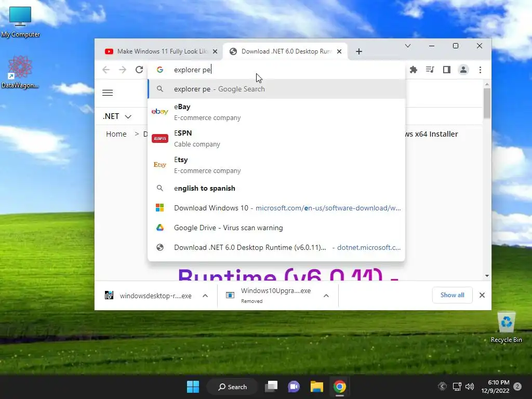Open File Explorer from the taskbar
Image resolution: width=532 pixels, height=399 pixels.
316,387
